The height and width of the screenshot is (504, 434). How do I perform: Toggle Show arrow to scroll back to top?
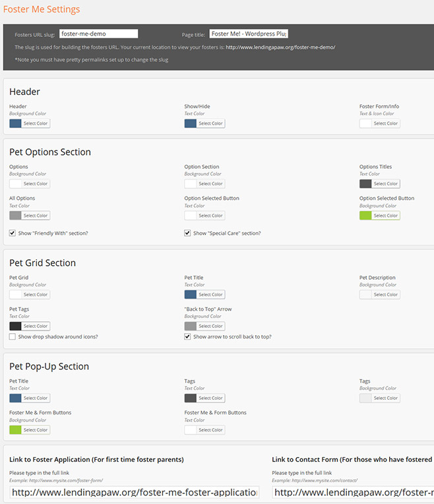188,336
